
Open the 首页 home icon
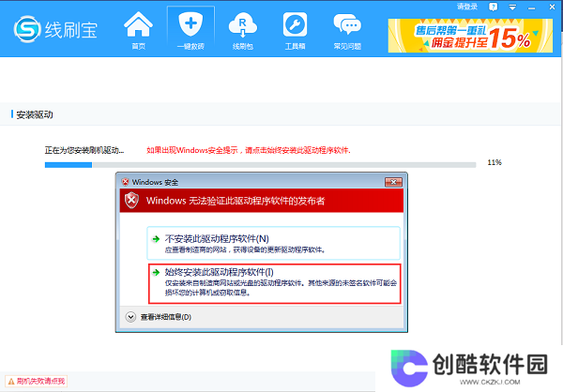click(138, 24)
